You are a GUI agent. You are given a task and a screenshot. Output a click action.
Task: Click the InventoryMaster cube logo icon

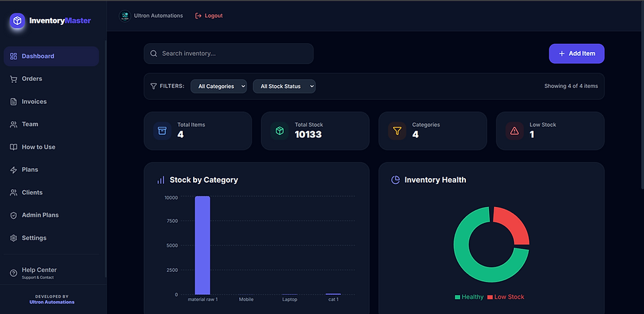click(x=17, y=20)
